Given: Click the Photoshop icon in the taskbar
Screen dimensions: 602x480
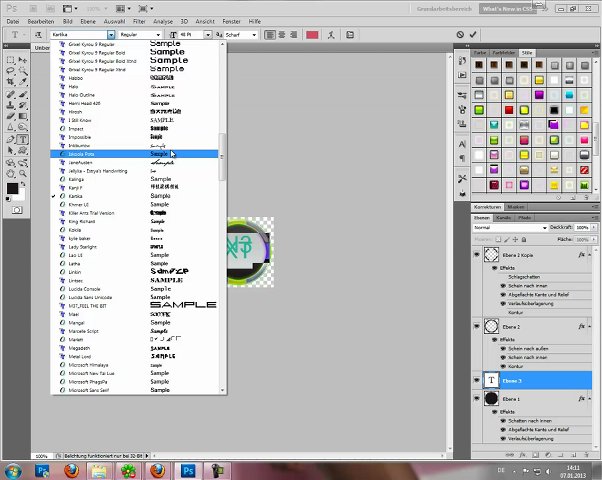Looking at the screenshot, I should (x=187, y=469).
